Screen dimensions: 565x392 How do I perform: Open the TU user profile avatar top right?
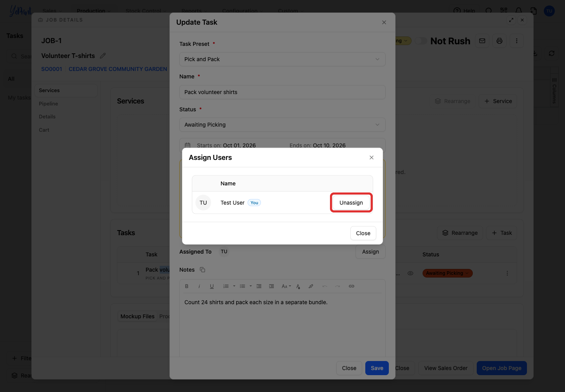(549, 11)
